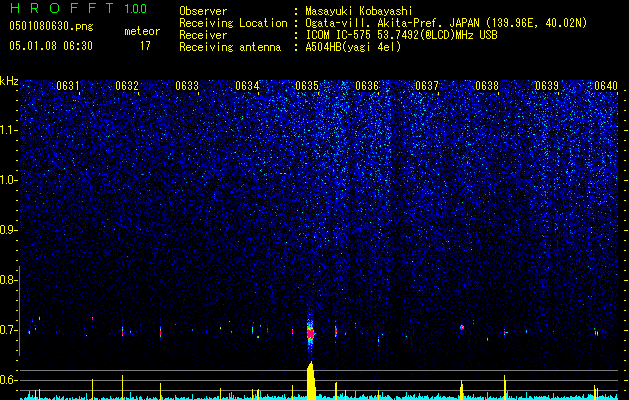Click the 0.6 kHz axis label
The image size is (629, 400).
[x=7, y=380]
